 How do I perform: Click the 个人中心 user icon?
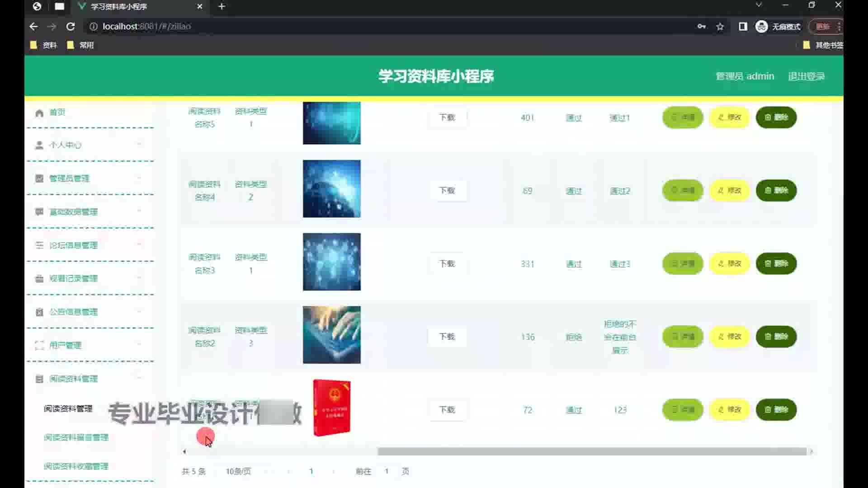[39, 145]
